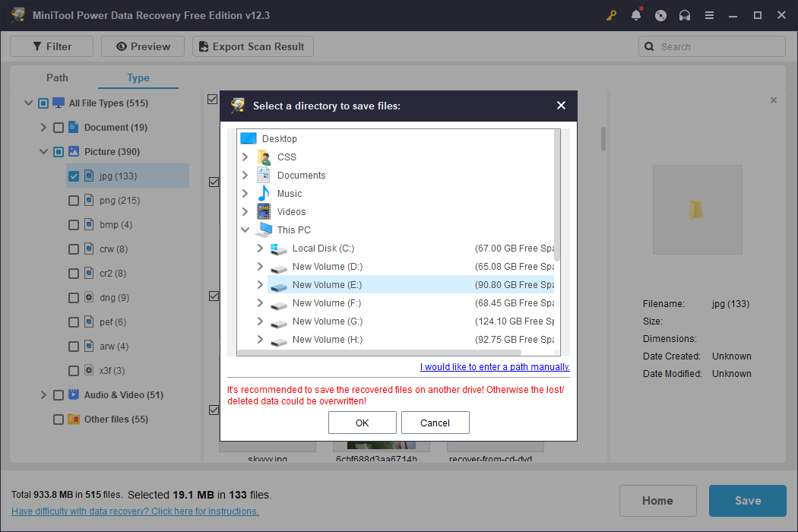Click the Home button
Screen dimensions: 798x532
[657, 500]
